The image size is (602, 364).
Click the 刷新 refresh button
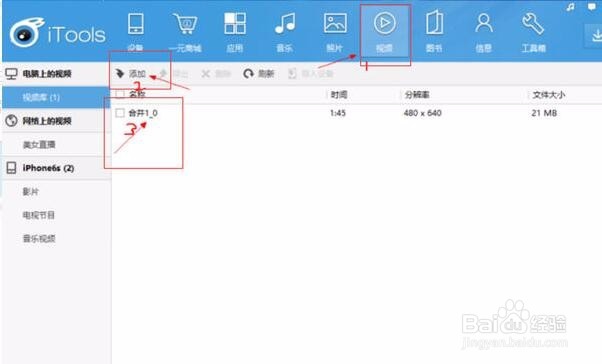coord(259,73)
